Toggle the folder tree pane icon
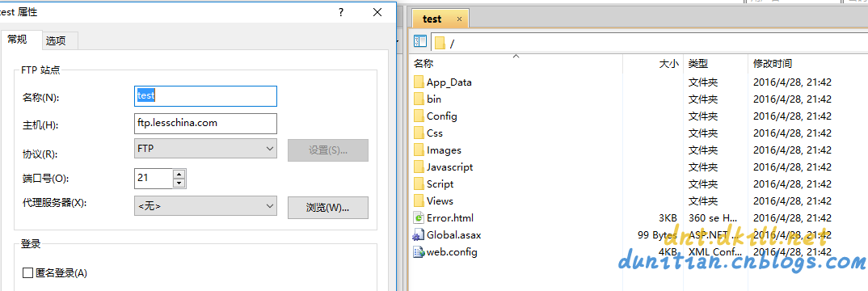This screenshot has height=291, width=868. 420,41
